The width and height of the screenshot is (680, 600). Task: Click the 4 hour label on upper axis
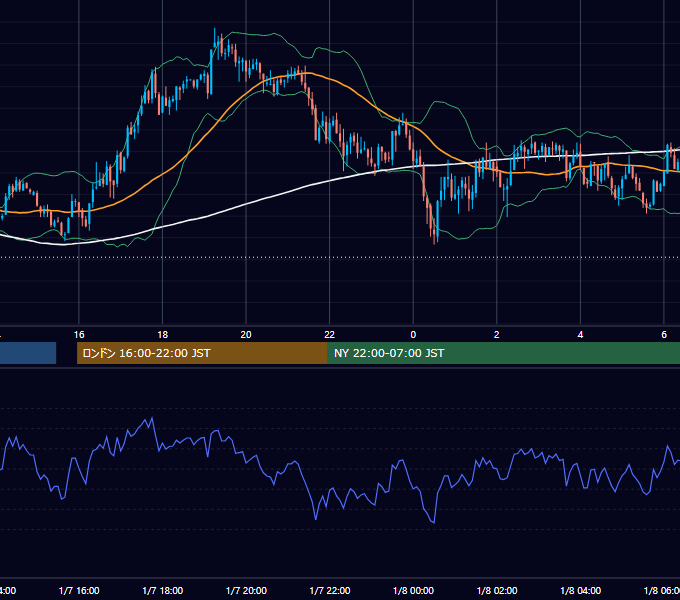pos(580,335)
